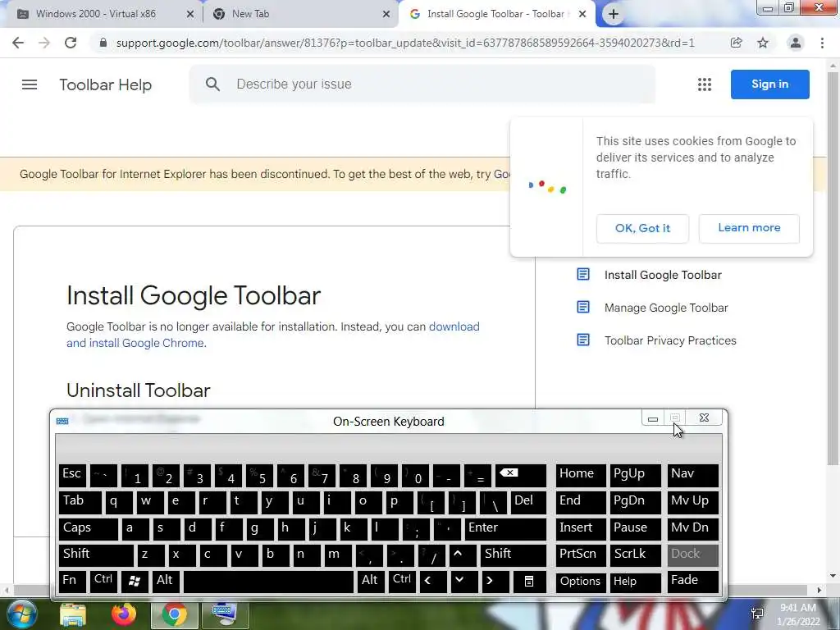Image resolution: width=840 pixels, height=630 pixels.
Task: Share this page using the share icon
Action: point(736,43)
